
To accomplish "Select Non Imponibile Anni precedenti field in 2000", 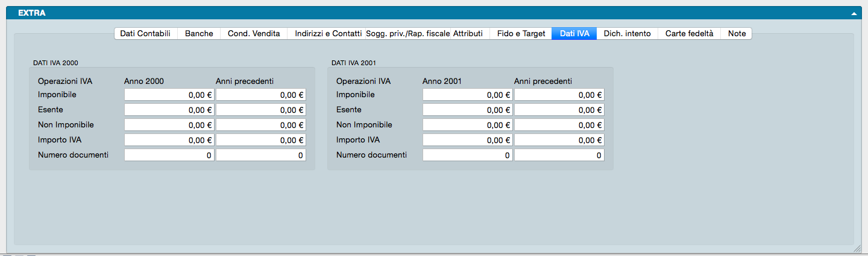I will coord(261,125).
